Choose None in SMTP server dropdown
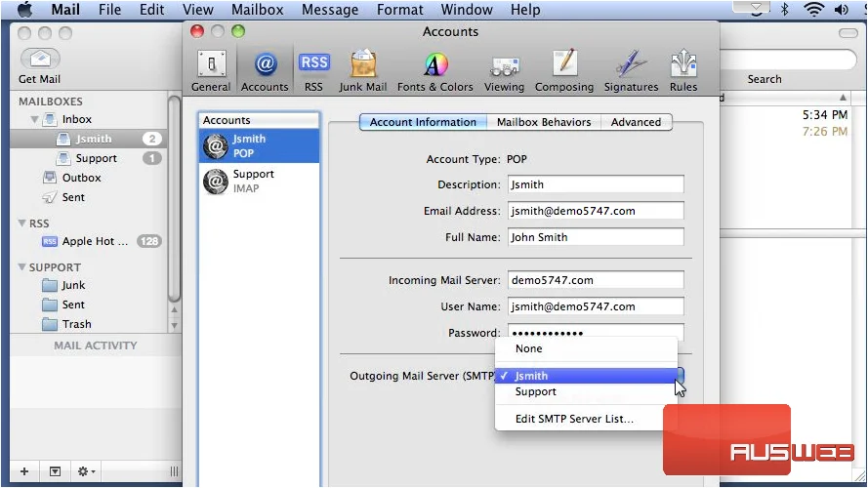Viewport: 868px width, 488px height. [x=586, y=348]
